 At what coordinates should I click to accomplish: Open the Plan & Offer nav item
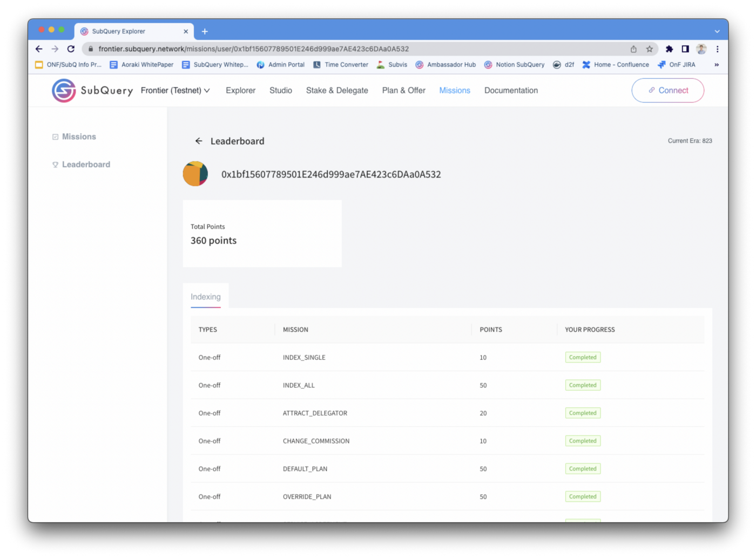(x=404, y=91)
